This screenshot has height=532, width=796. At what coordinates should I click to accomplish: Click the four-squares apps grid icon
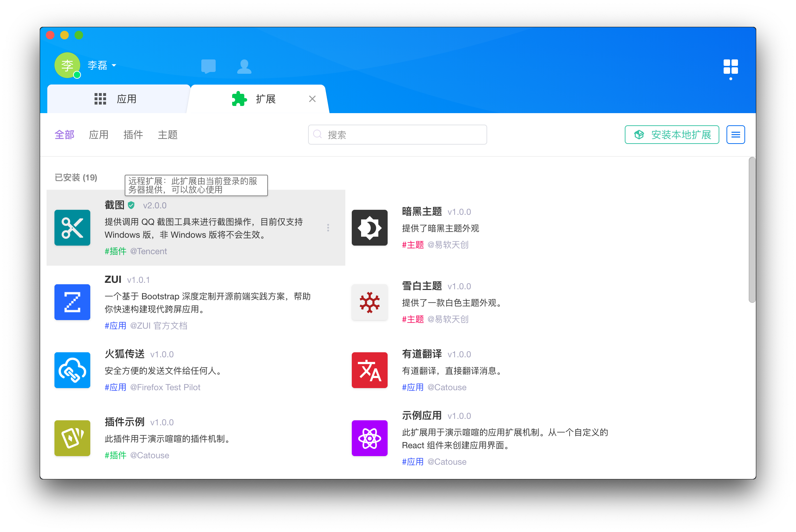tap(730, 67)
